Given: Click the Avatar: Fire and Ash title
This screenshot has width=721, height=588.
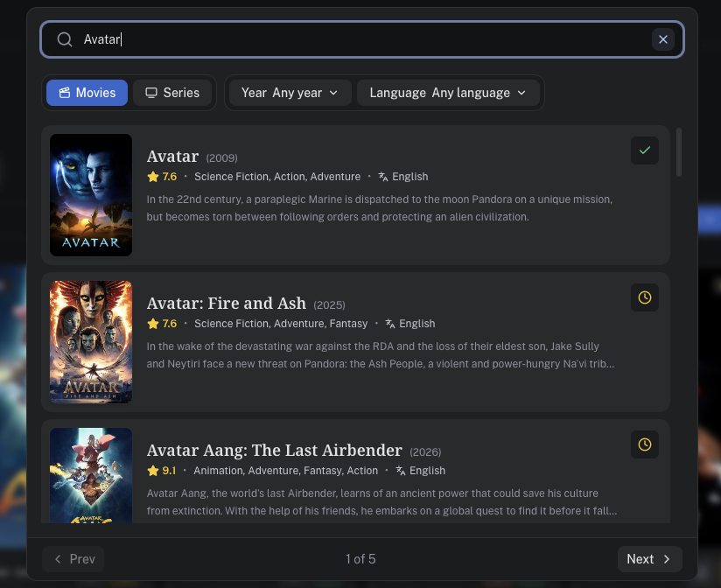Looking at the screenshot, I should pos(227,304).
